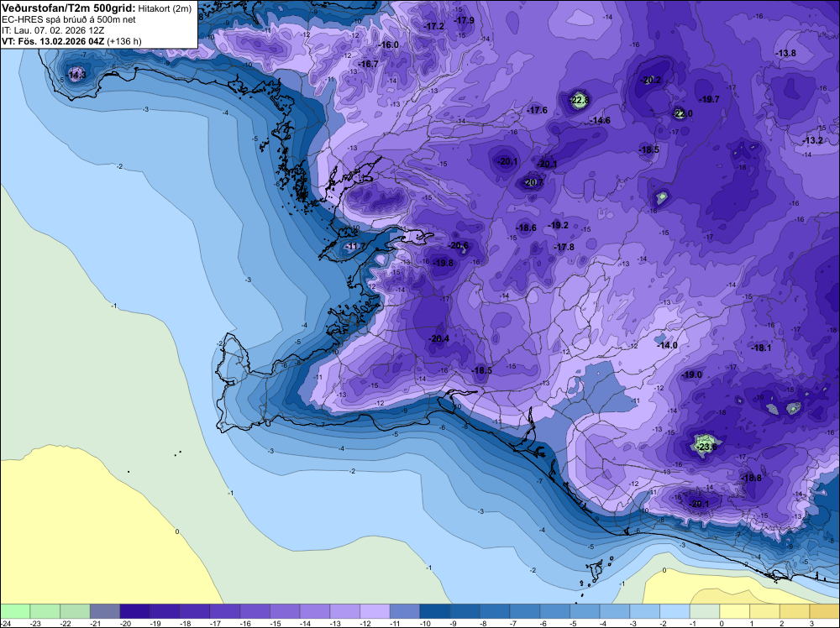Click the -22.8 cold spot label
This screenshot has height=628, width=840.
[579, 100]
